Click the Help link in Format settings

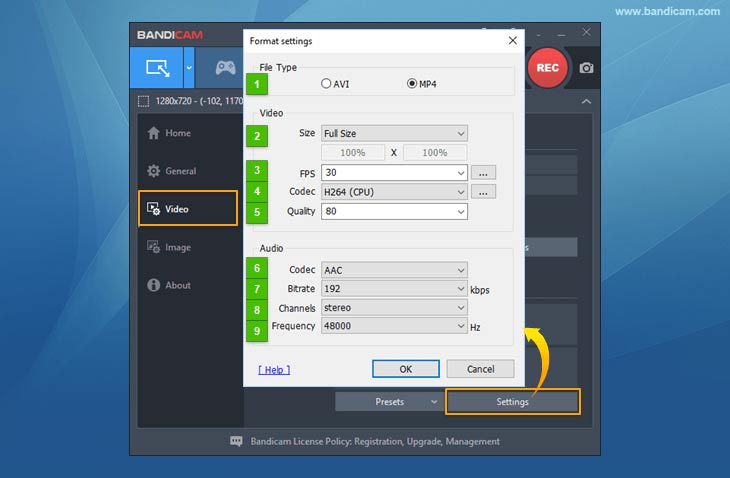(x=274, y=370)
